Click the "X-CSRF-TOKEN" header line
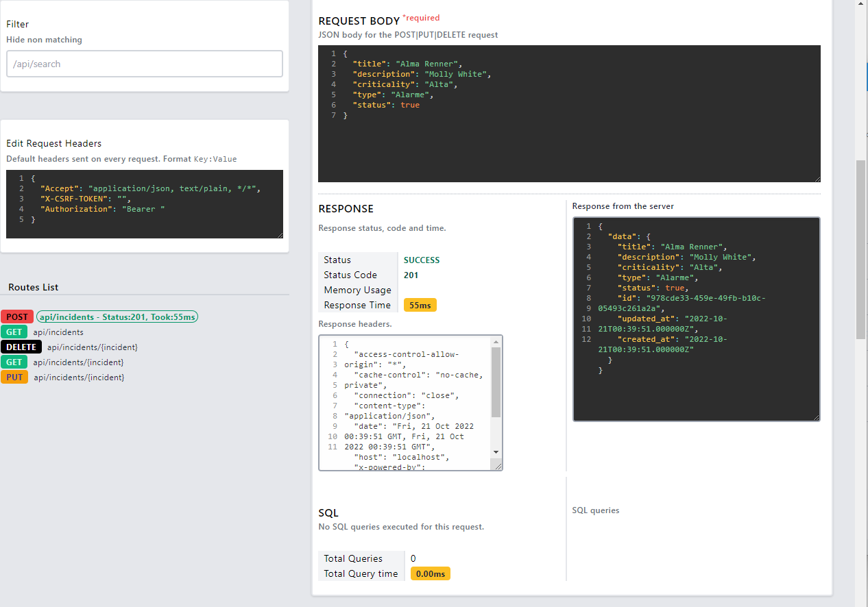 (x=86, y=199)
